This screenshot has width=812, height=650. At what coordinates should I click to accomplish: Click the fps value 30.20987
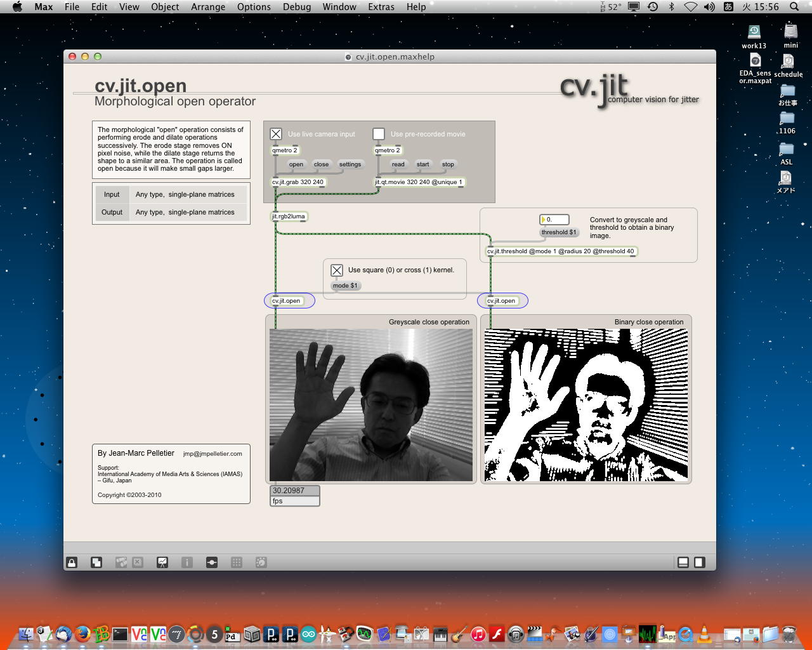pyautogui.click(x=295, y=491)
